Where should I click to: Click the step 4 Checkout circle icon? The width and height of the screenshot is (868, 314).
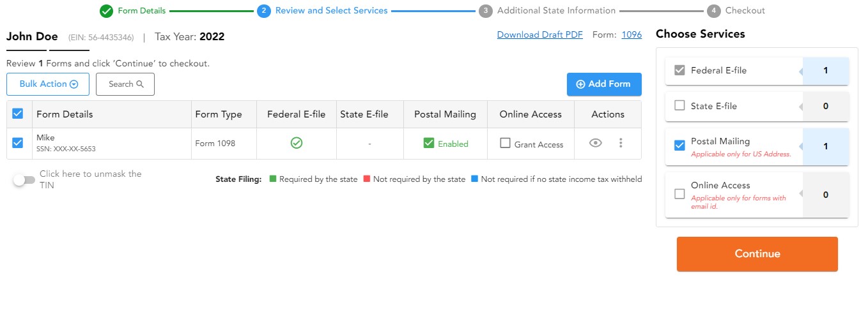[x=713, y=11]
